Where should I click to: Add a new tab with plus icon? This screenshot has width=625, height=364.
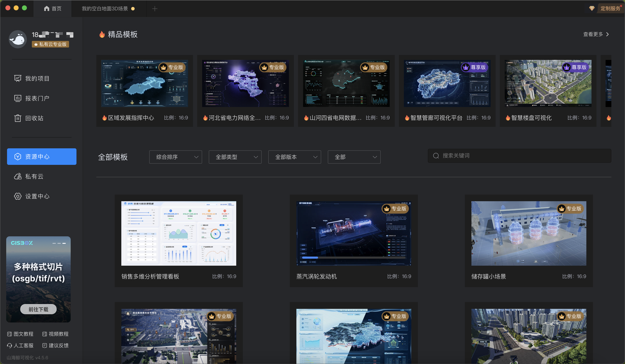155,9
